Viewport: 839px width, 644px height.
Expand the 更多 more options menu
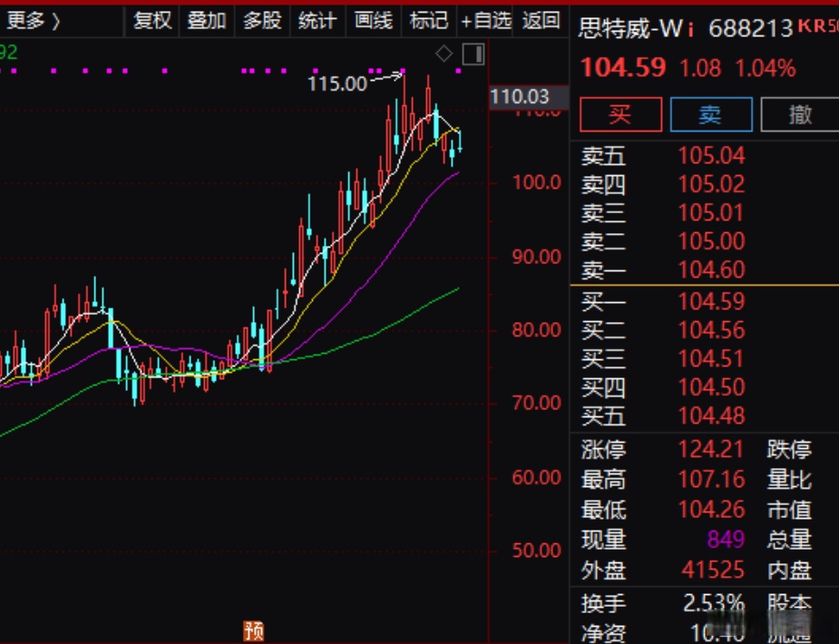pyautogui.click(x=30, y=20)
